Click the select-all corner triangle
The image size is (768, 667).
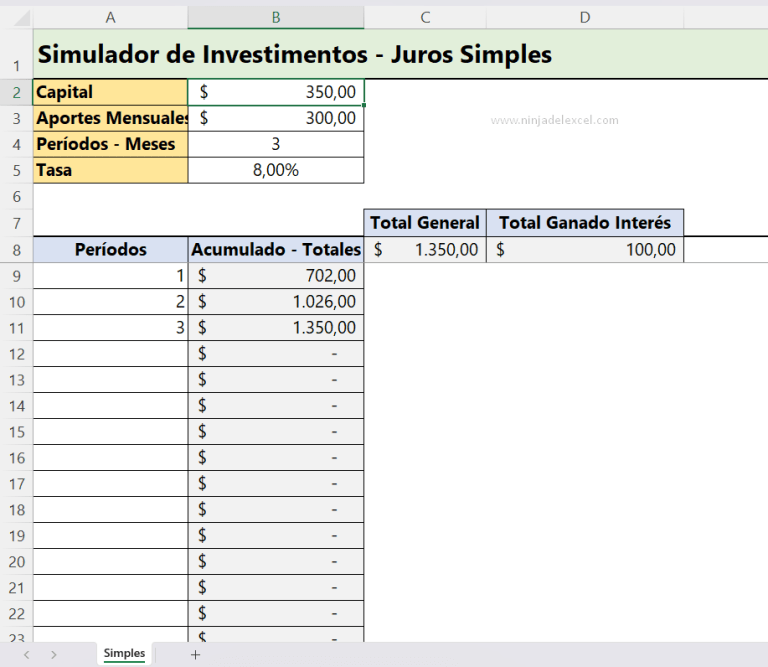21,18
